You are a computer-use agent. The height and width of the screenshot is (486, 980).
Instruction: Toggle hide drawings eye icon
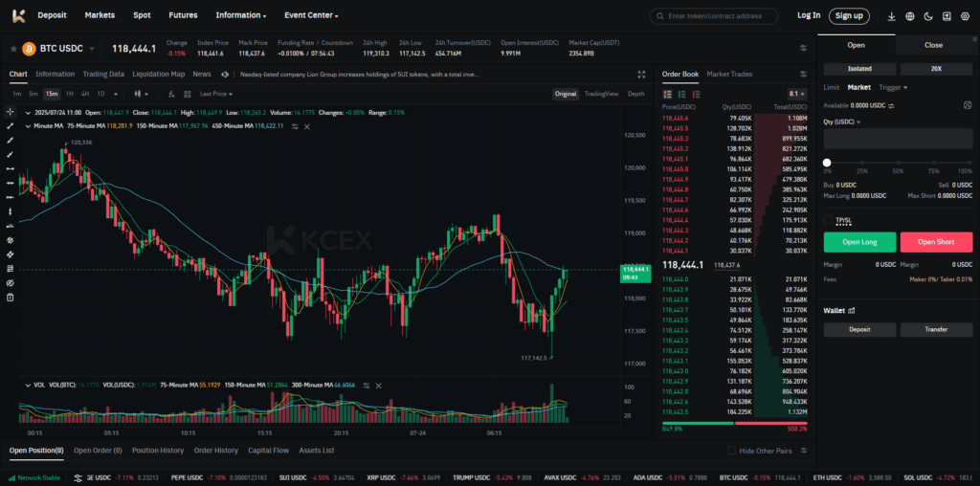[10, 283]
